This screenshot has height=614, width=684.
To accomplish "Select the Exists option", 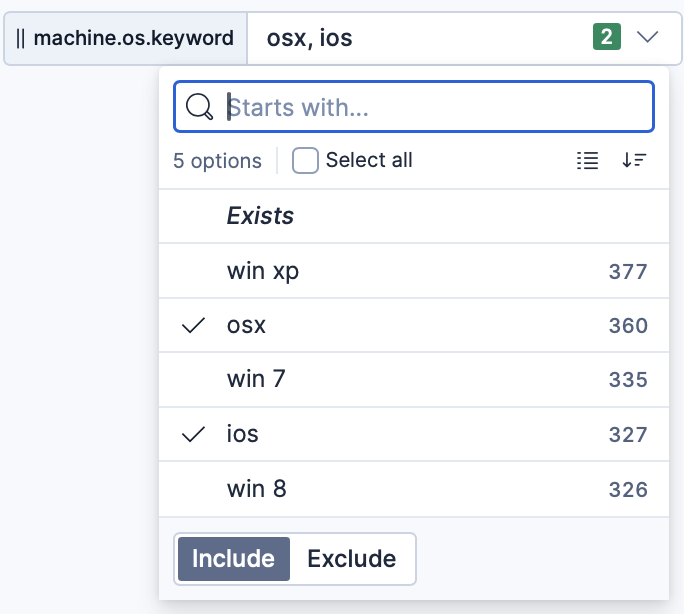I will coord(260,216).
